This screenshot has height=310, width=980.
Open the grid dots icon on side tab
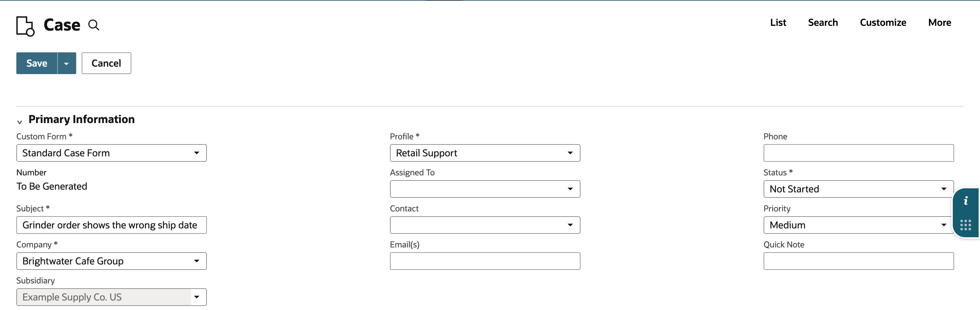click(x=966, y=225)
